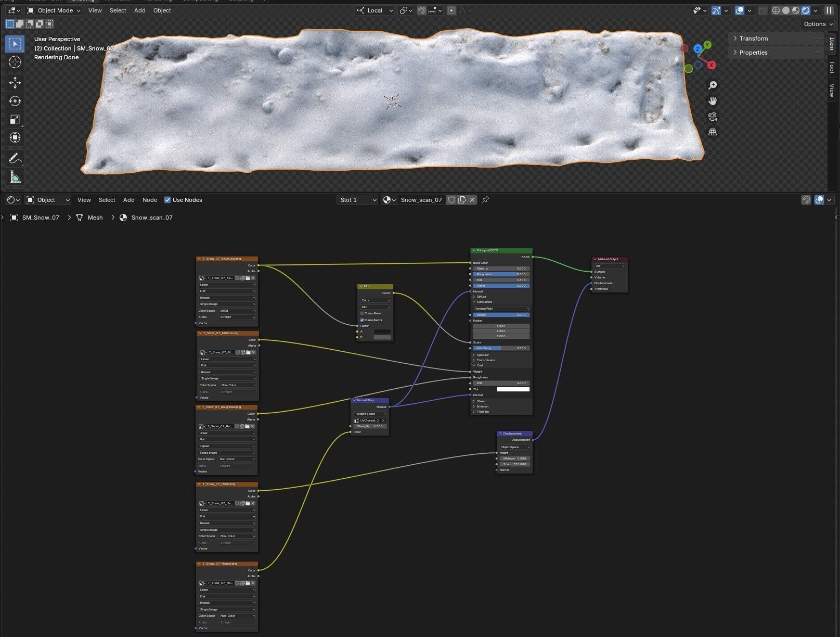840x637 pixels.
Task: Enable Clamp Result in Mix node
Action: (362, 313)
